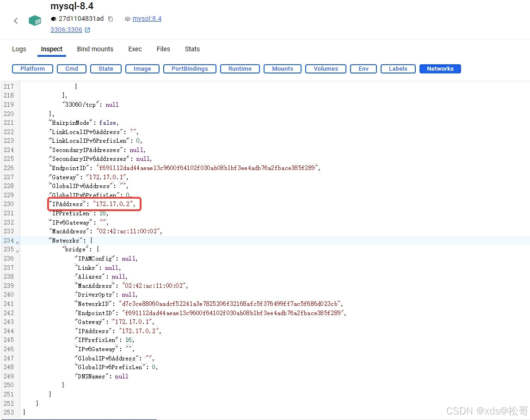
Task: Click the horizontal scrollbar at bottom
Action: click(79, 419)
